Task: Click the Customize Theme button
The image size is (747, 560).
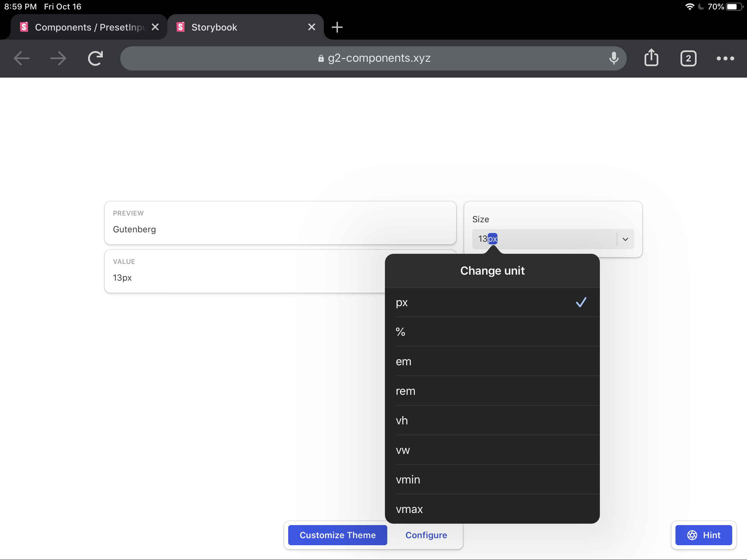Action: 337,535
